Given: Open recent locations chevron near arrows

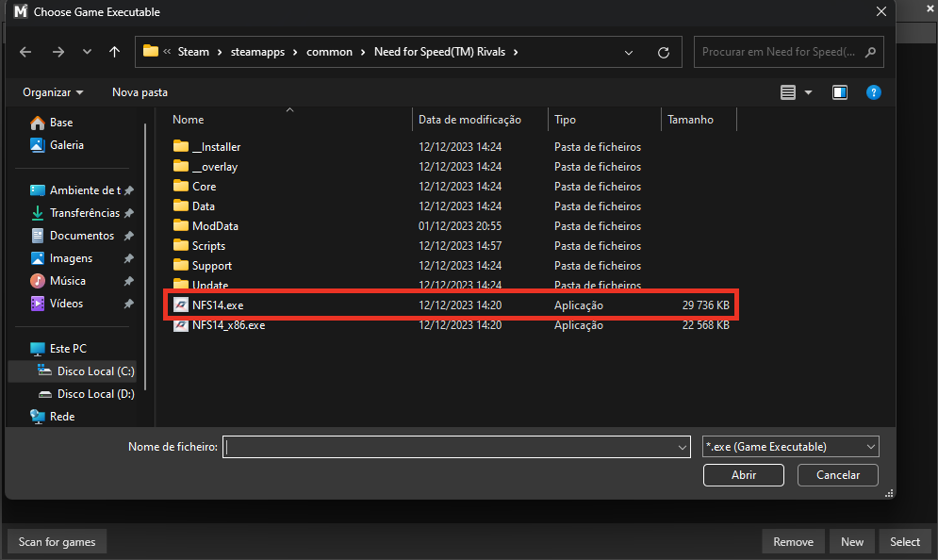Looking at the screenshot, I should pyautogui.click(x=88, y=52).
